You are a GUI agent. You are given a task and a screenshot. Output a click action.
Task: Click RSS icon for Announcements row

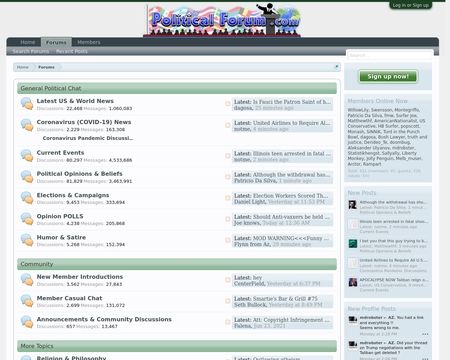click(228, 322)
